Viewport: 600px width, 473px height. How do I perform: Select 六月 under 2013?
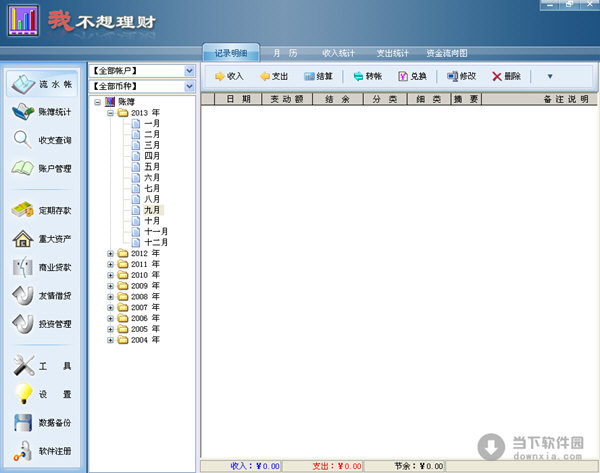[x=152, y=177]
